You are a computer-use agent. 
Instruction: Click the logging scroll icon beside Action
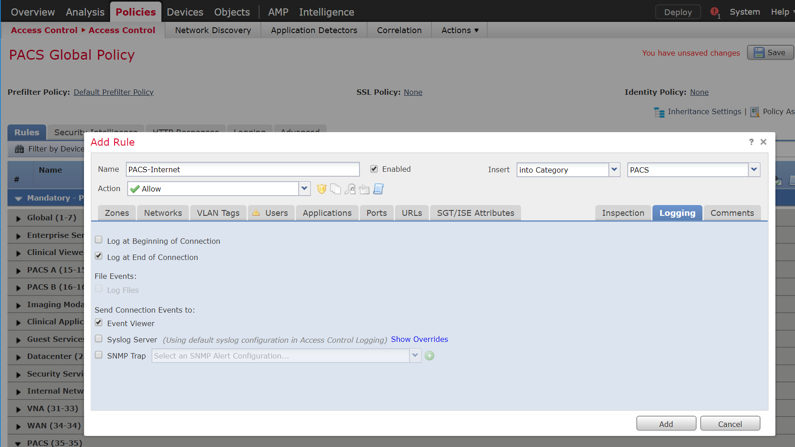pyautogui.click(x=378, y=189)
